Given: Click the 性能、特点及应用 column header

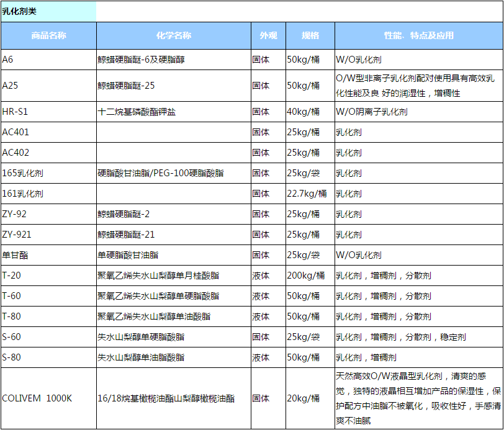Looking at the screenshot, I should (419, 35).
